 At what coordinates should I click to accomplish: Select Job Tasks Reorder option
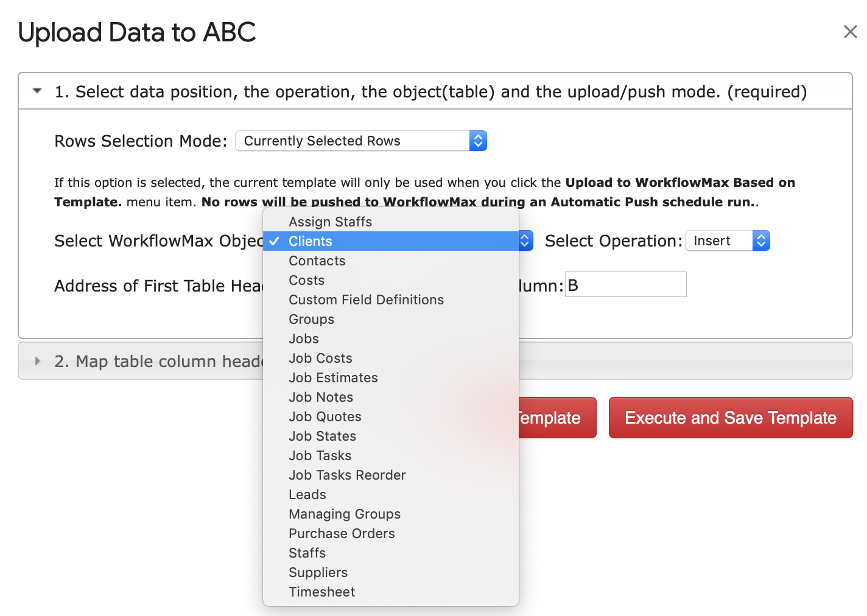pos(391,475)
